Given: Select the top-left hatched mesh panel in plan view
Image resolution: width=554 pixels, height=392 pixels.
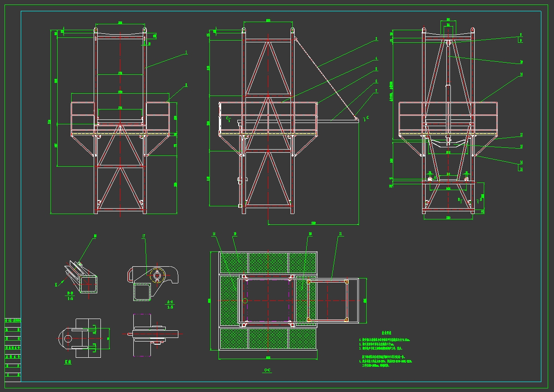Looking at the screenshot, I should 233,262.
